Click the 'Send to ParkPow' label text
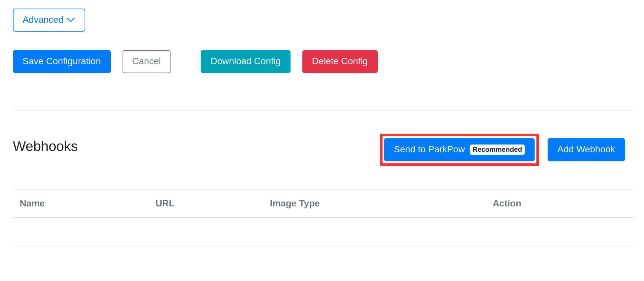 429,149
